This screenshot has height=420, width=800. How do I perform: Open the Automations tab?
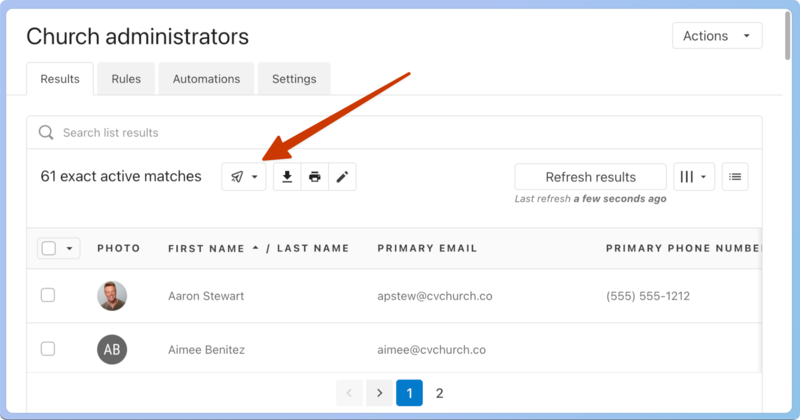[x=206, y=79]
